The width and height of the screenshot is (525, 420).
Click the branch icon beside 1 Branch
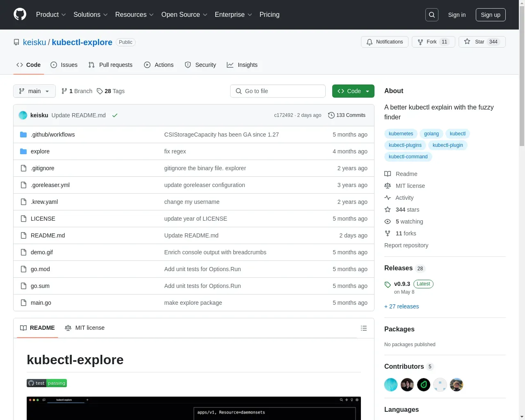point(64,91)
